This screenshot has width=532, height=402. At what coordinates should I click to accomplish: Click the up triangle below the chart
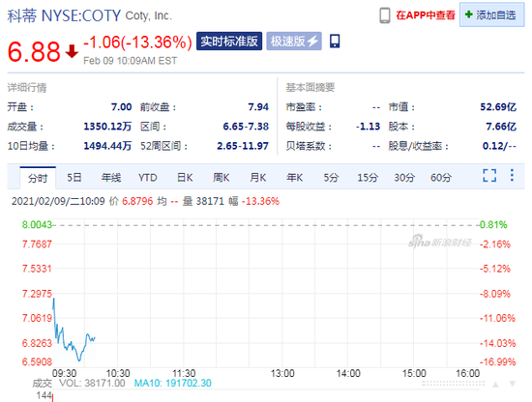click(x=495, y=384)
